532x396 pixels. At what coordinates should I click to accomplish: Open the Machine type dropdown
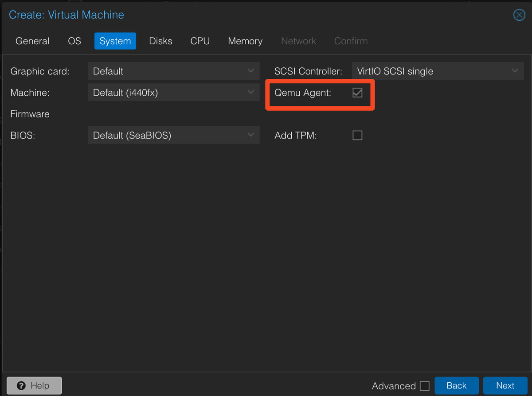click(173, 93)
